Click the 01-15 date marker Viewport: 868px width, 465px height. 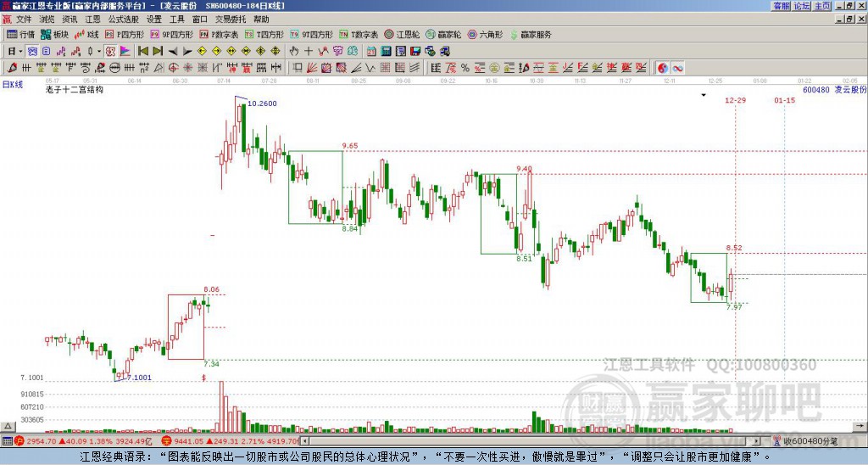[784, 100]
